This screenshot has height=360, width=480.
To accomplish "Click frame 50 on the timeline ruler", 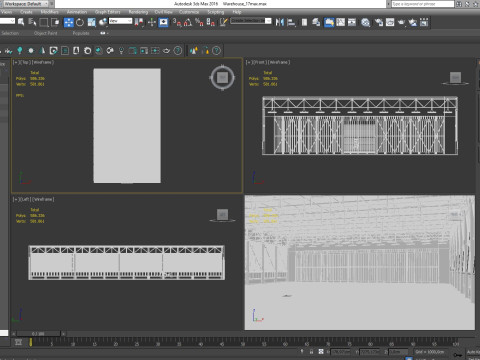I will tap(243, 343).
